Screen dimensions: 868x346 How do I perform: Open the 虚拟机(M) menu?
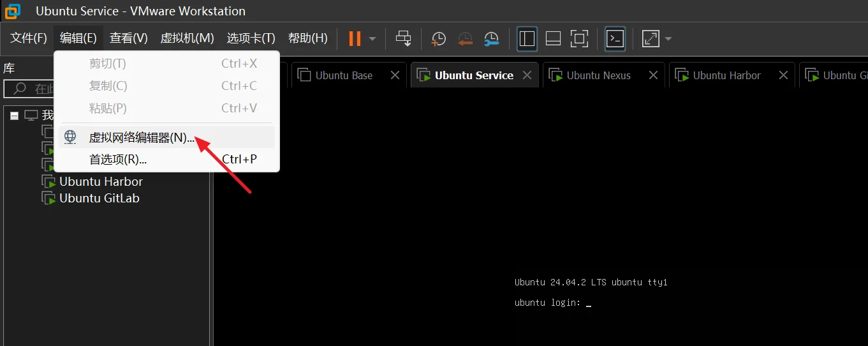[x=187, y=38]
